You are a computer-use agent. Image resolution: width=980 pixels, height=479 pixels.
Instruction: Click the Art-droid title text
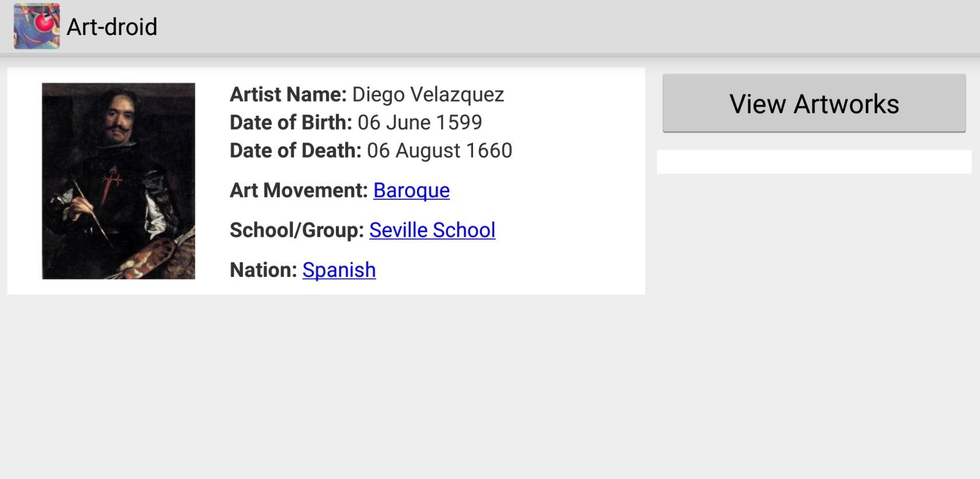tap(112, 27)
